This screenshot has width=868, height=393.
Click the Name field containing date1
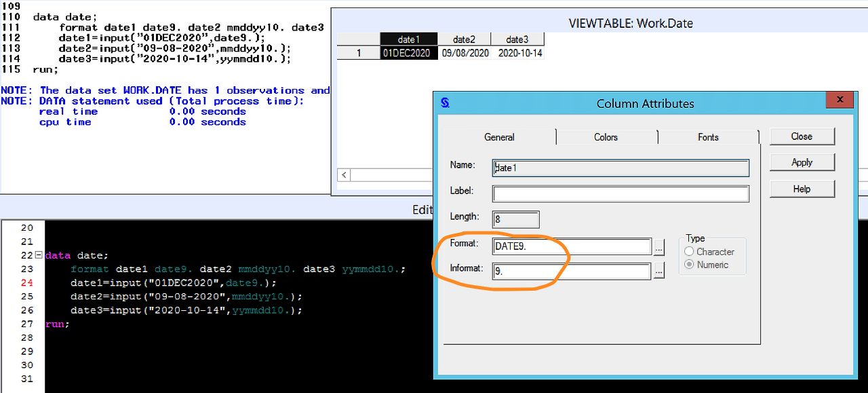point(620,168)
